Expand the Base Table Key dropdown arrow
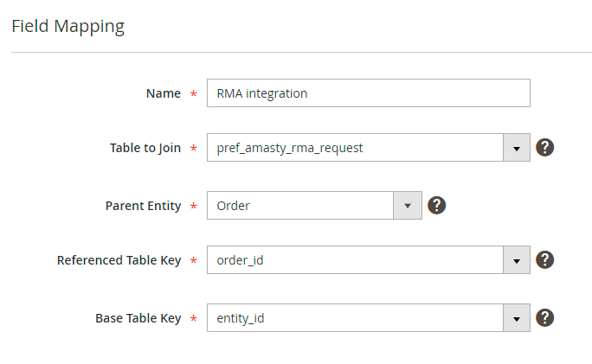The width and height of the screenshot is (592, 364). 517,318
